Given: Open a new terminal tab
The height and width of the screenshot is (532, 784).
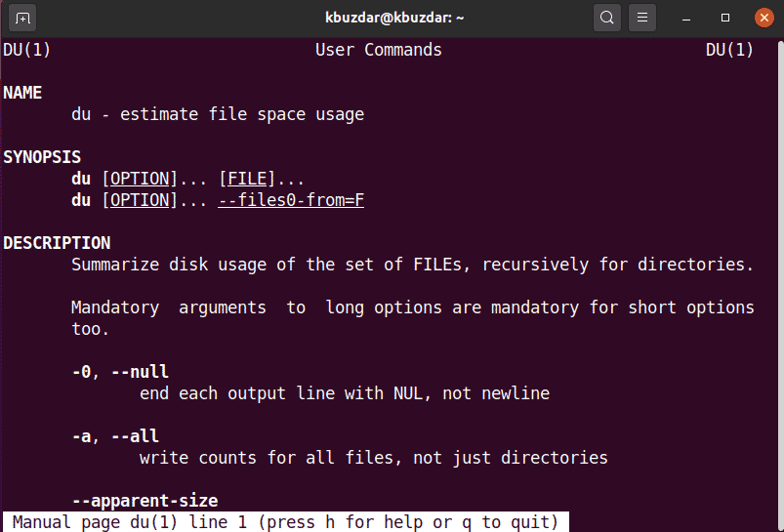Looking at the screenshot, I should (23, 18).
